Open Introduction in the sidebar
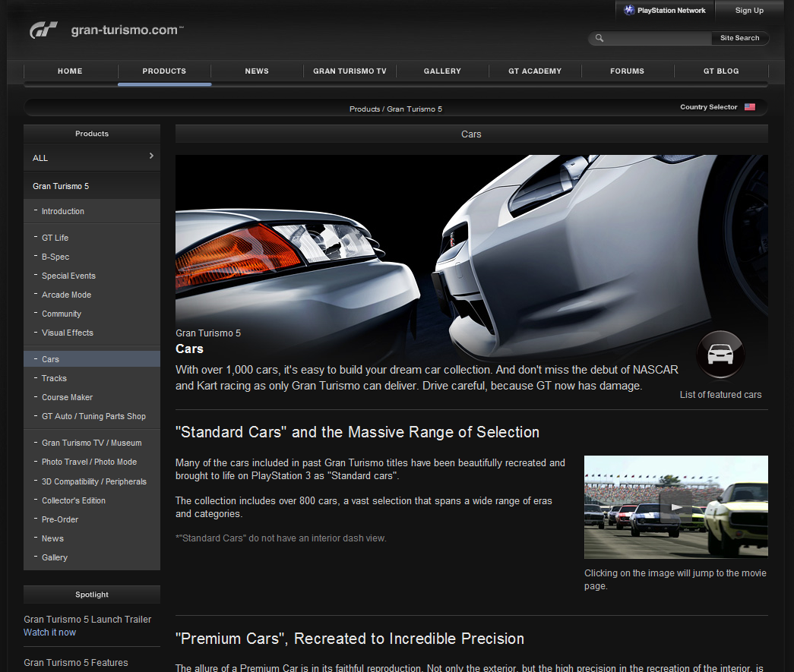 pos(63,211)
